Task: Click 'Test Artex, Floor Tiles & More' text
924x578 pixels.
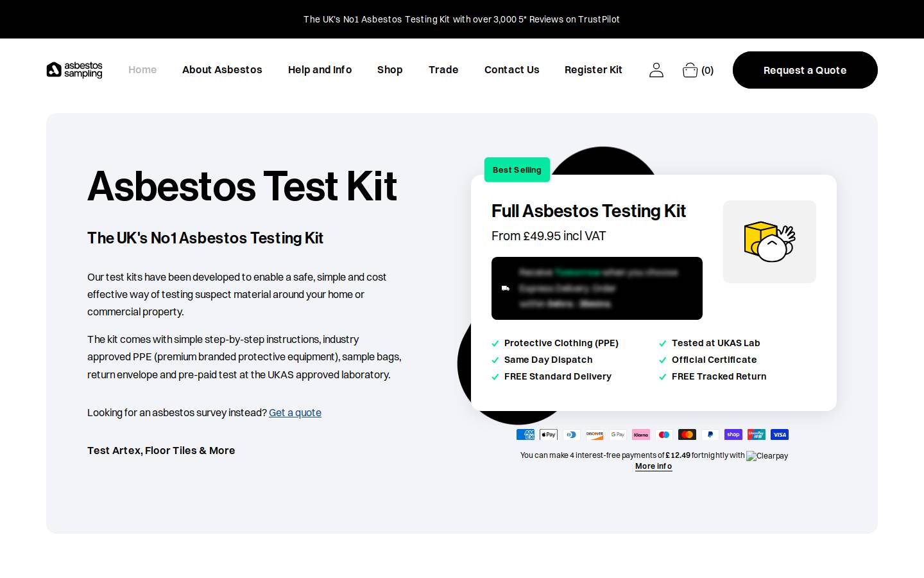Action: click(x=161, y=450)
